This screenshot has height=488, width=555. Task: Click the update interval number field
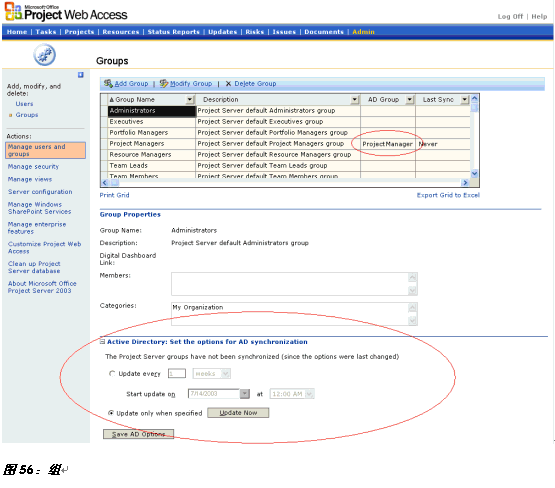[177, 374]
